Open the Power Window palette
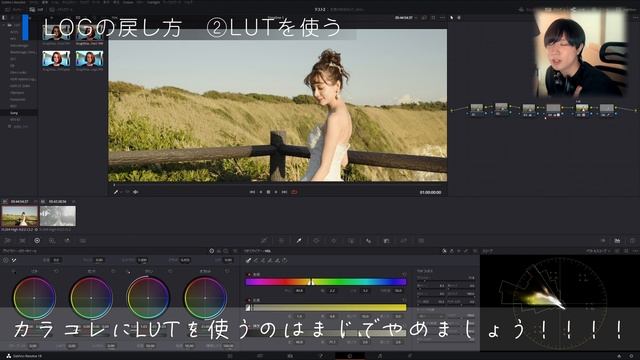The image size is (640, 360). 316,241
